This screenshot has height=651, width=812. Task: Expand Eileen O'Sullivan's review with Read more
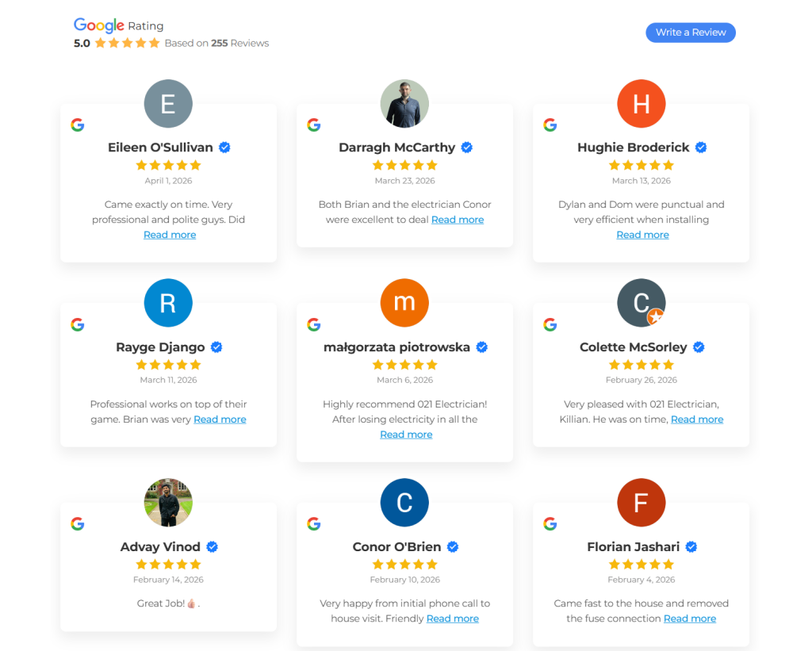pos(170,235)
